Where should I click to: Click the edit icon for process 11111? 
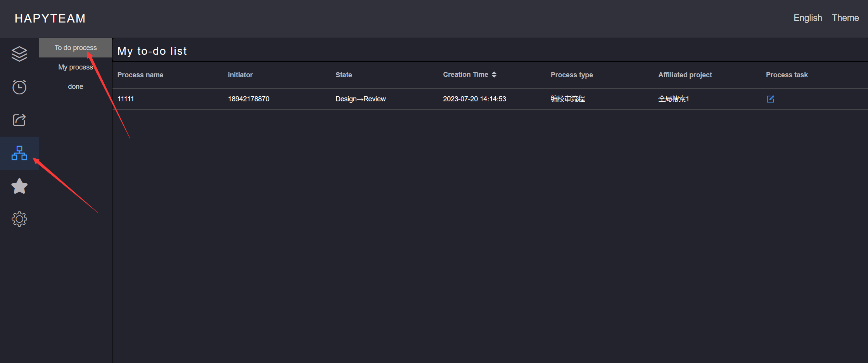[x=770, y=99]
